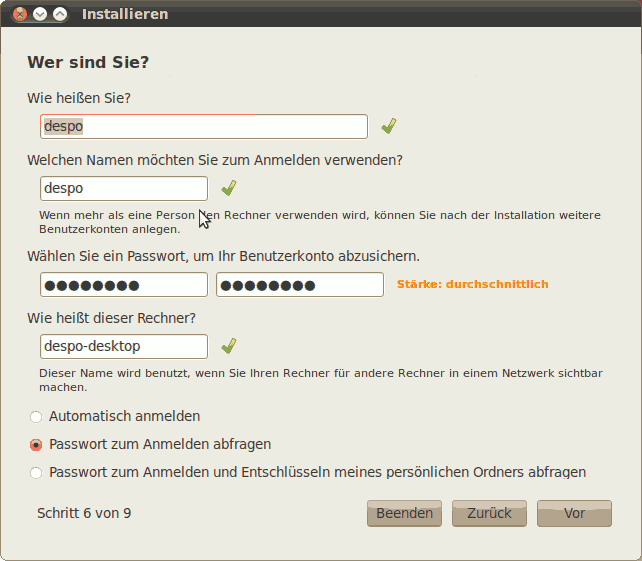Quit the installer with the Beenden button
The image size is (642, 561).
tap(405, 513)
